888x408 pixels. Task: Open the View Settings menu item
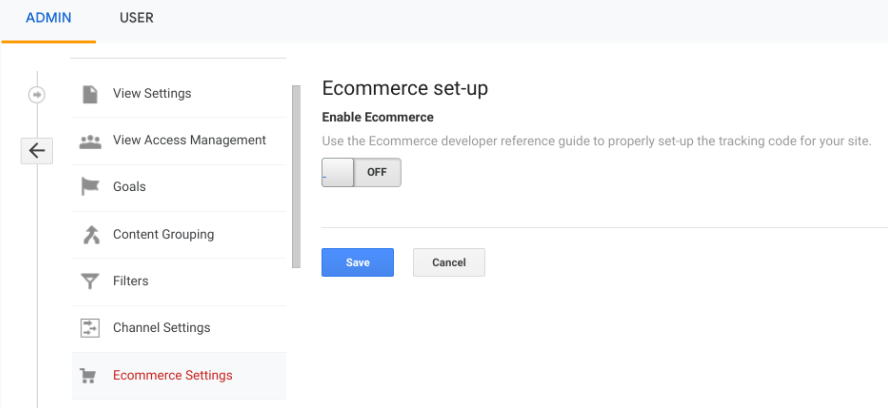[179, 94]
